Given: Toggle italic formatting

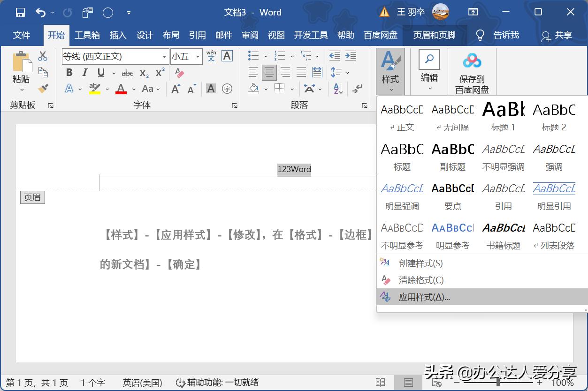Looking at the screenshot, I should pyautogui.click(x=85, y=72).
